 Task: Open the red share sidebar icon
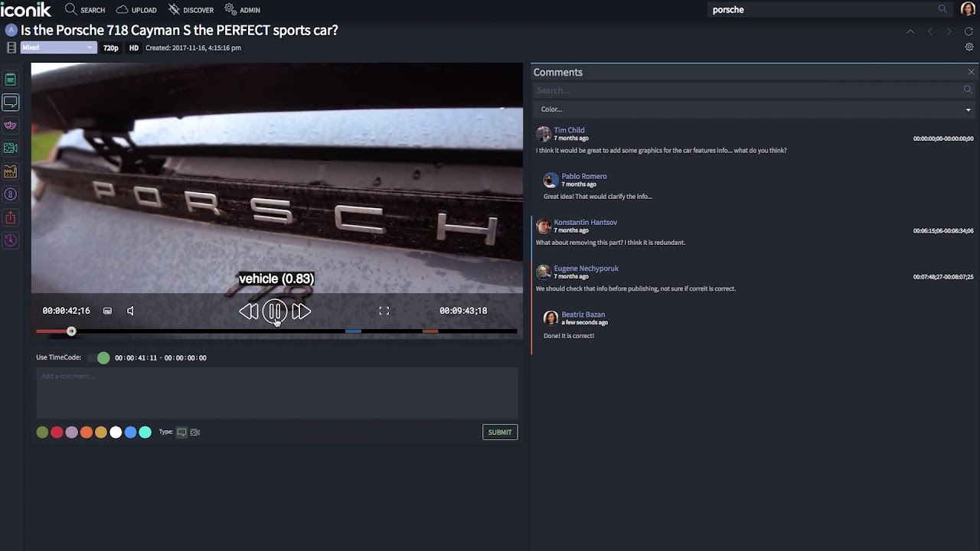(11, 217)
